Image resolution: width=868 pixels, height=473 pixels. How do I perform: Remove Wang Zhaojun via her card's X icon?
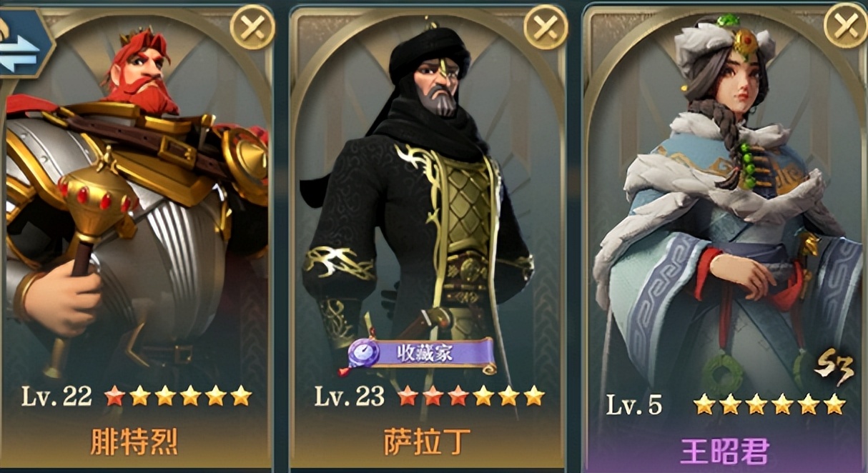click(x=846, y=26)
